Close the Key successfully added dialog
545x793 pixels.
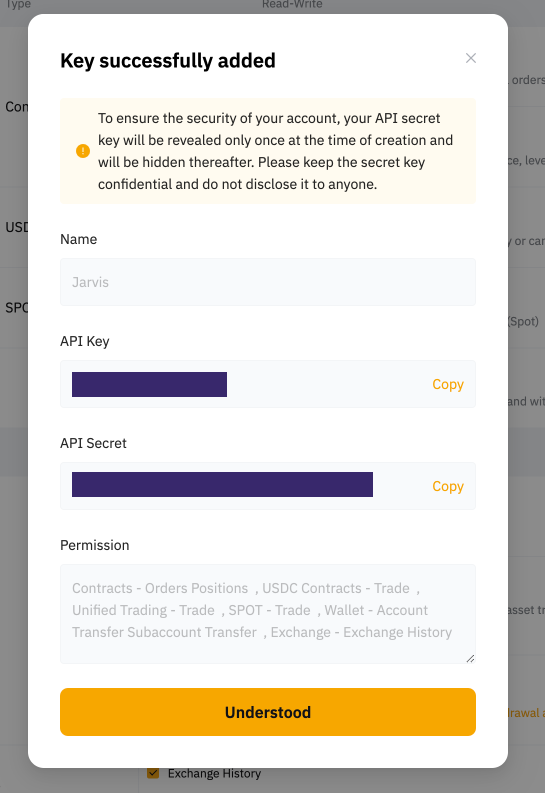[471, 58]
